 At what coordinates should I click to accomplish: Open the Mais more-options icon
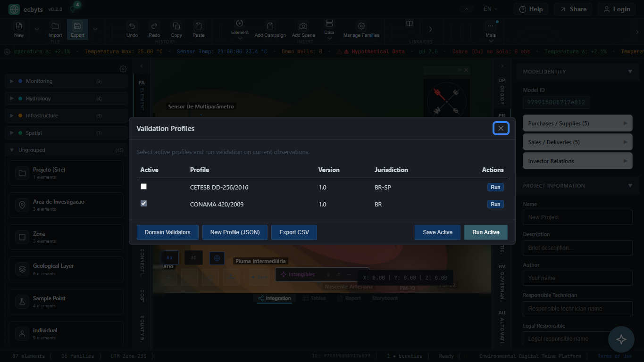(x=491, y=26)
